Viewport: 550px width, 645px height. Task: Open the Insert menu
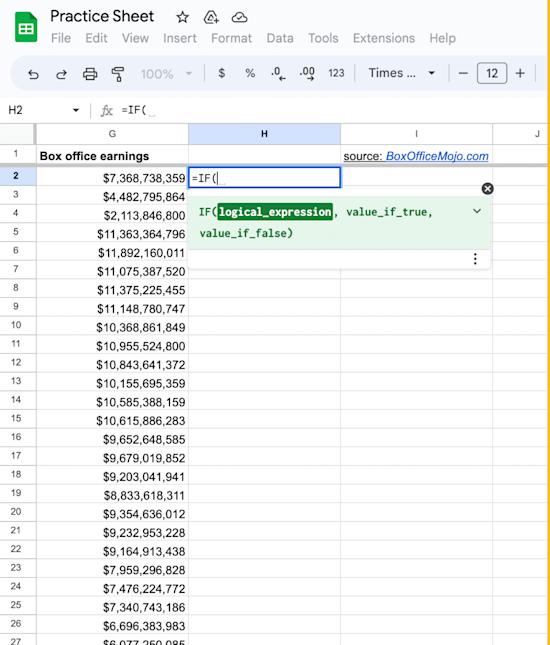pos(180,38)
